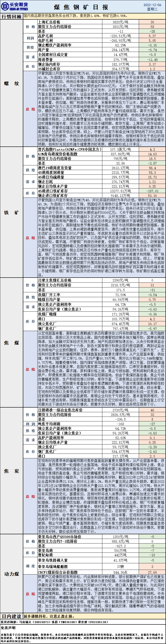166x644 pixels.
Task: Click the 吨焦平均利润 label
Action: click(49, 424)
